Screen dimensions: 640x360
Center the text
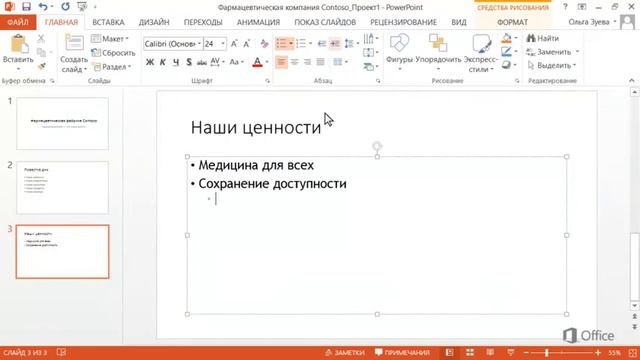(294, 62)
